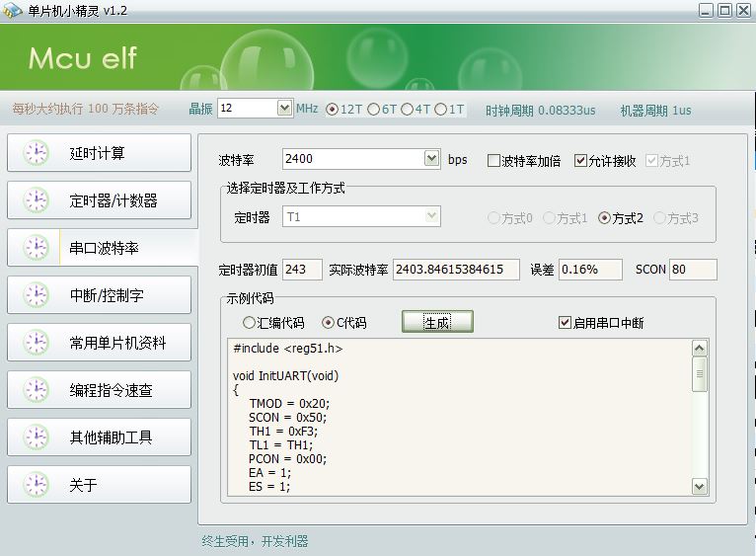Click code line 'PCON = 0x00;'

287,458
